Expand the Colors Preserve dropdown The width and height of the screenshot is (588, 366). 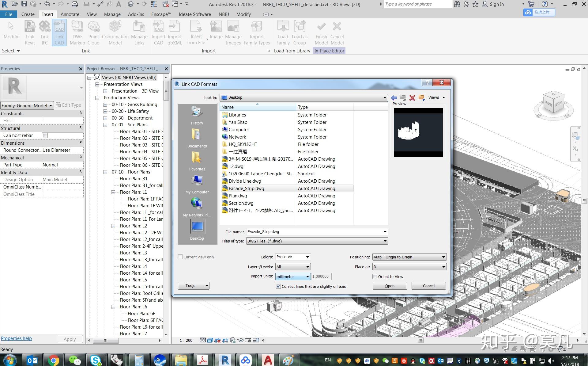click(x=293, y=257)
